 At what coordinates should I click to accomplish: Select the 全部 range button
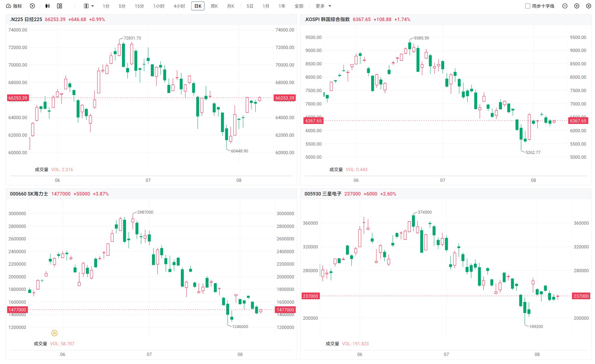[299, 6]
